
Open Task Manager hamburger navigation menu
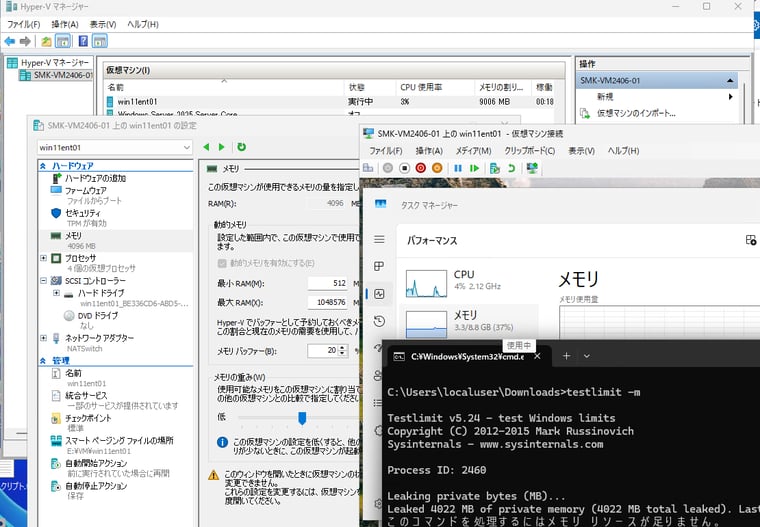[379, 240]
